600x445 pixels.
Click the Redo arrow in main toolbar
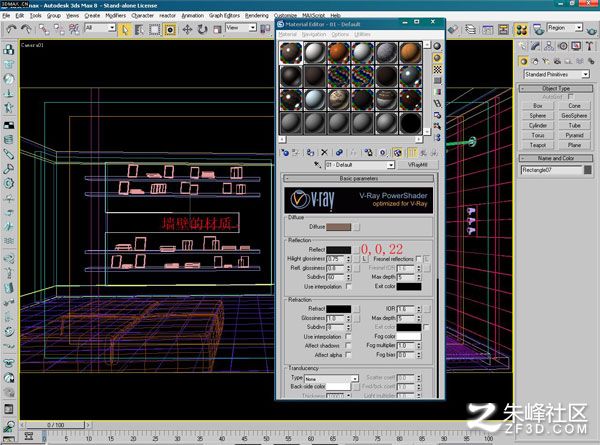coord(26,29)
